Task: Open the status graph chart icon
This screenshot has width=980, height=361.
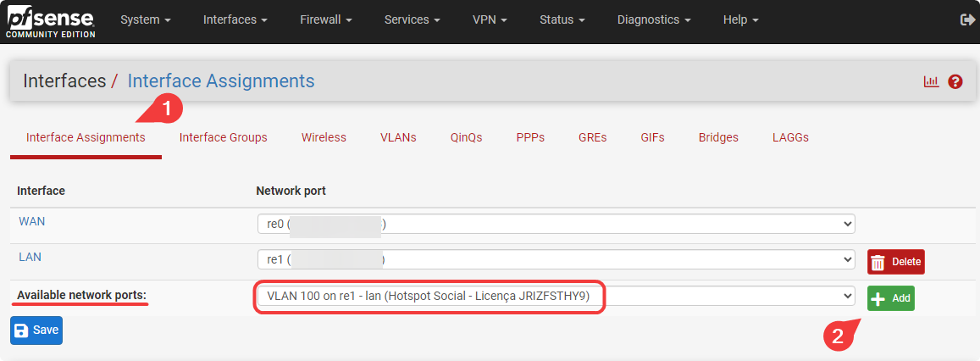Action: coord(932,81)
